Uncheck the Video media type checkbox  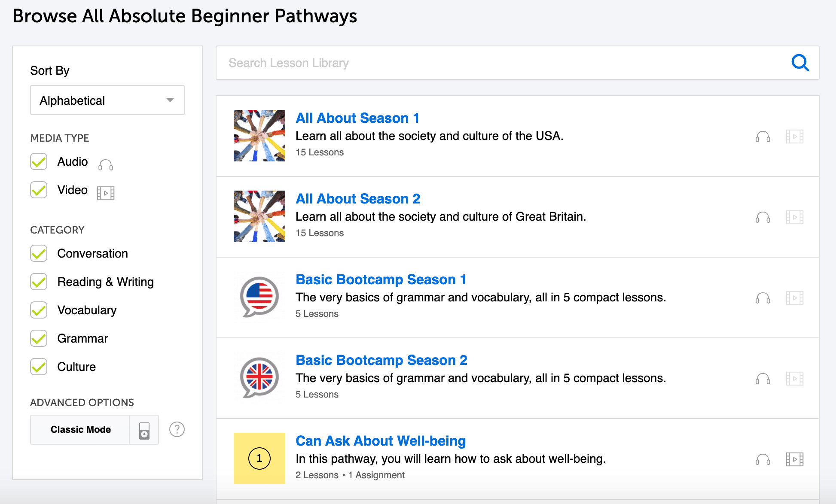click(39, 190)
